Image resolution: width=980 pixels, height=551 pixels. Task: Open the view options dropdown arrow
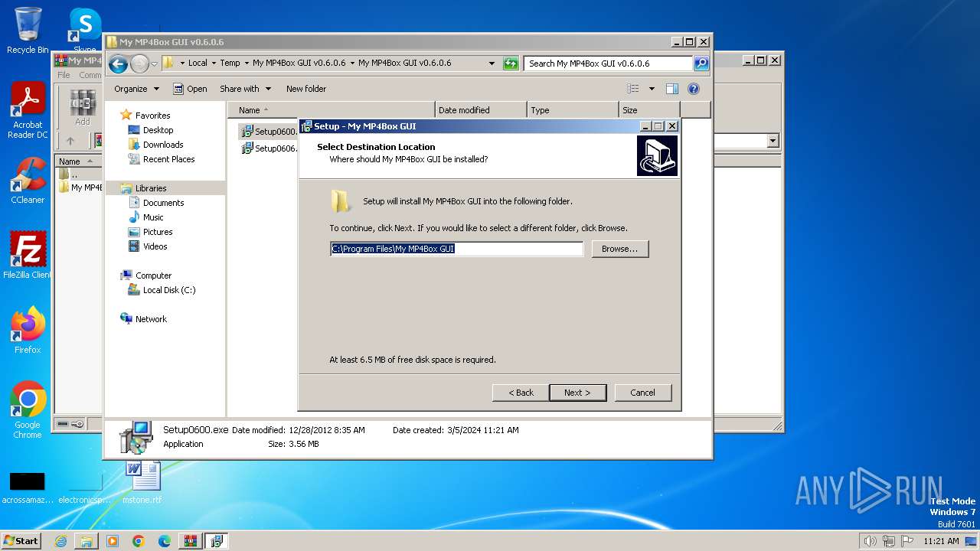pyautogui.click(x=652, y=89)
